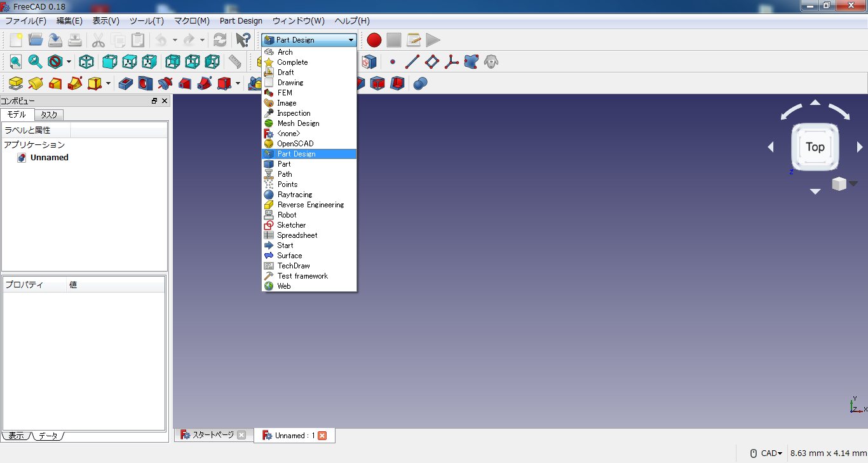Open the workbench selector combo box

pos(309,40)
